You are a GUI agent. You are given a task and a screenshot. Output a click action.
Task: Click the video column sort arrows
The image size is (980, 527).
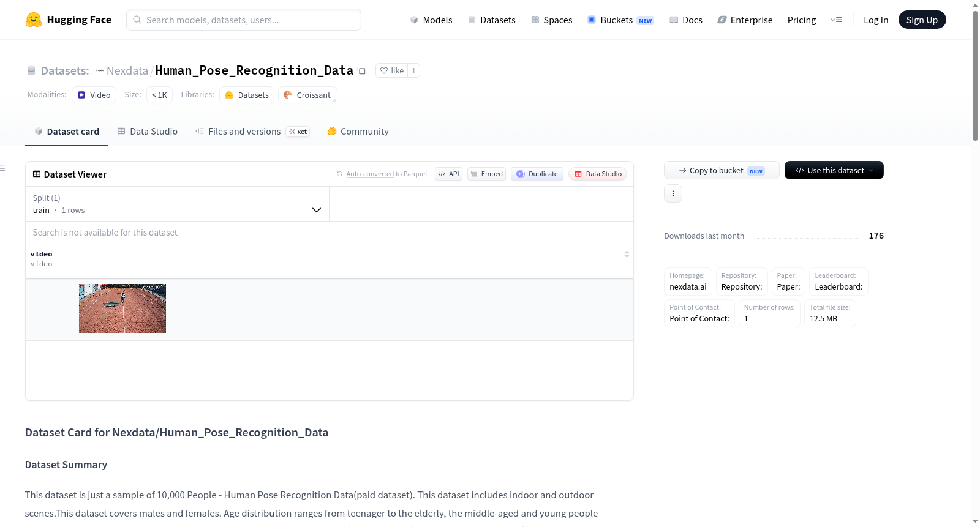627,254
